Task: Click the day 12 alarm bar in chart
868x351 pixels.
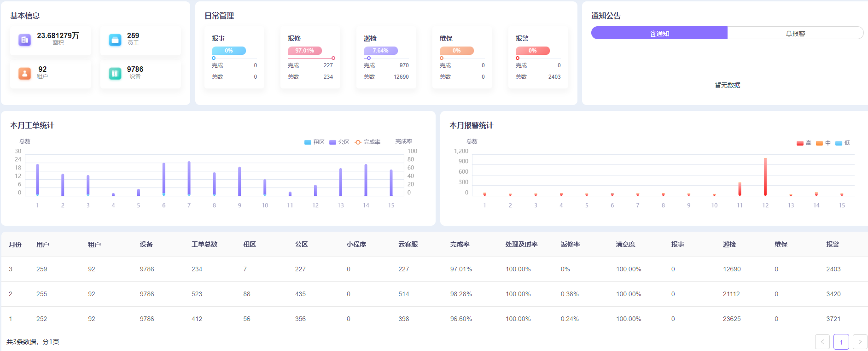Action: [765, 177]
